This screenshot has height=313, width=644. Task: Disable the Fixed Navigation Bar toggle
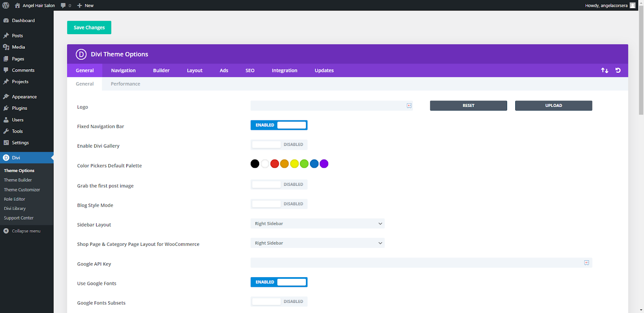pos(279,125)
